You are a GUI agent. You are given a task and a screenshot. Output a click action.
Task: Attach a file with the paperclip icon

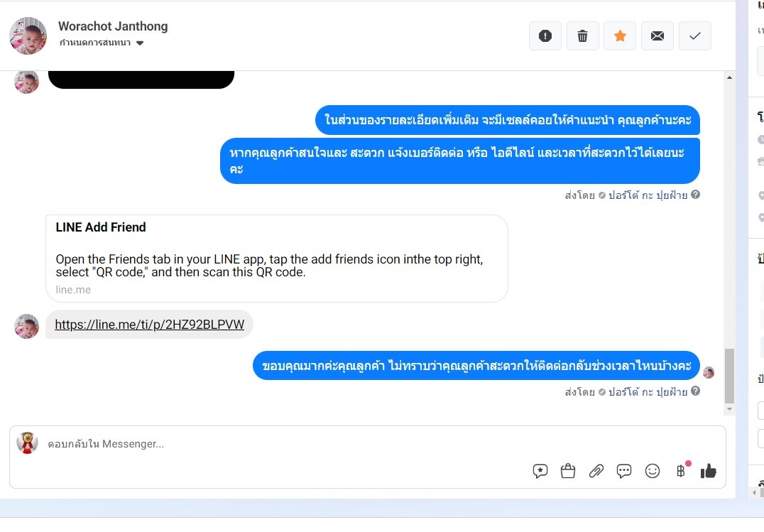pyautogui.click(x=596, y=471)
